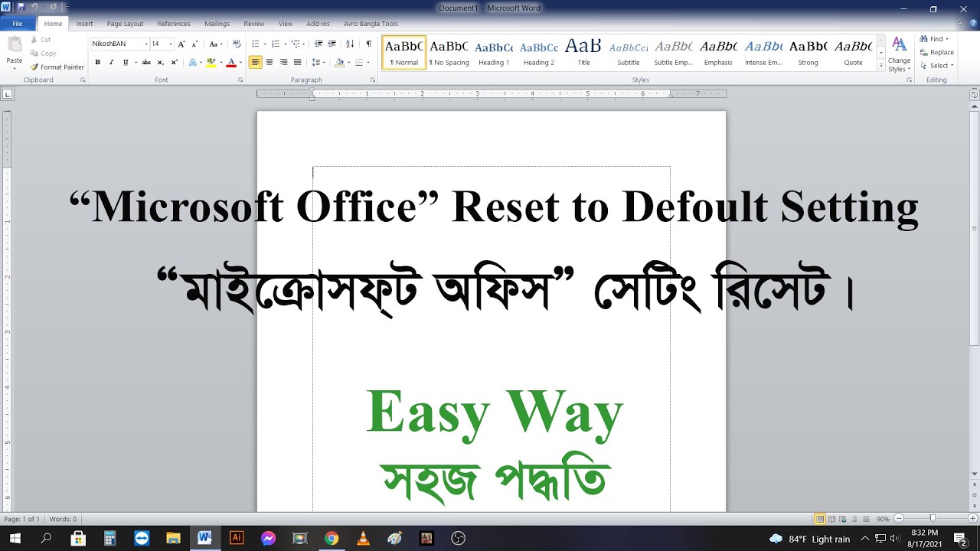Screen dimensions: 980x551
Task: Toggle Bold formatting
Action: pyautogui.click(x=97, y=63)
